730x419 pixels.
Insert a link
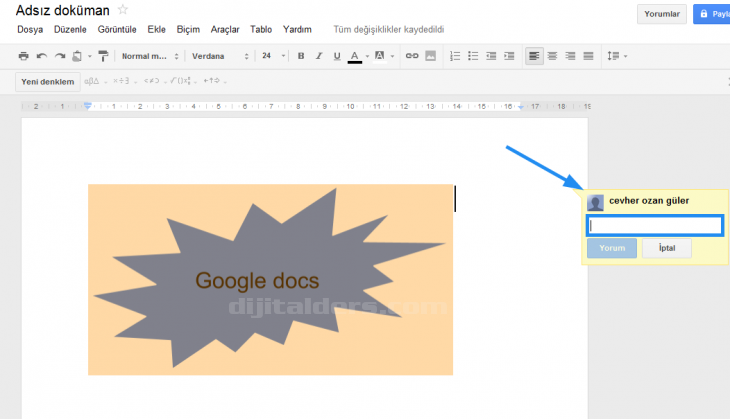pos(412,56)
